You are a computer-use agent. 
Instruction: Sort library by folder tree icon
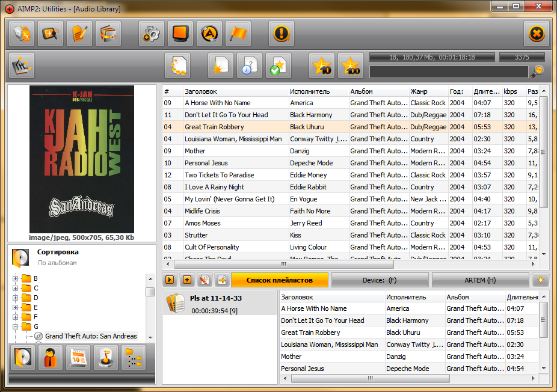(133, 357)
